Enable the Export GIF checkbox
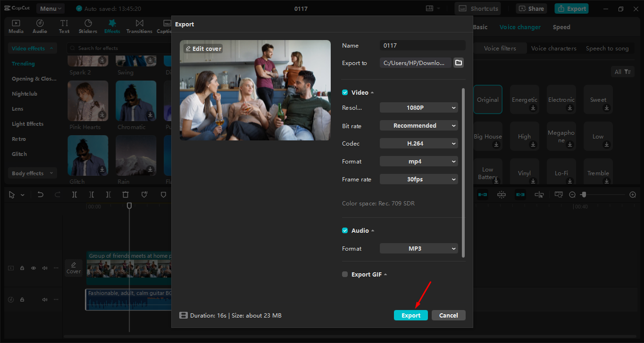 point(345,274)
